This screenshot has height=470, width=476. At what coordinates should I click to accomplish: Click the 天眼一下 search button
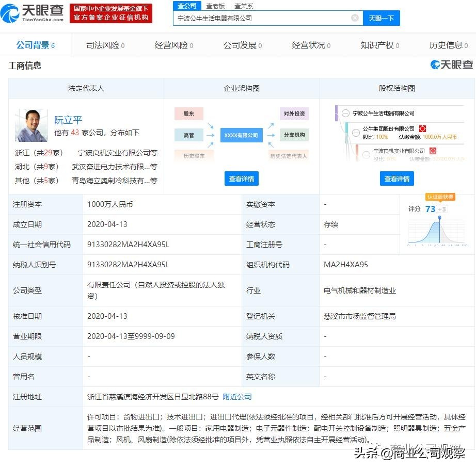tap(382, 18)
